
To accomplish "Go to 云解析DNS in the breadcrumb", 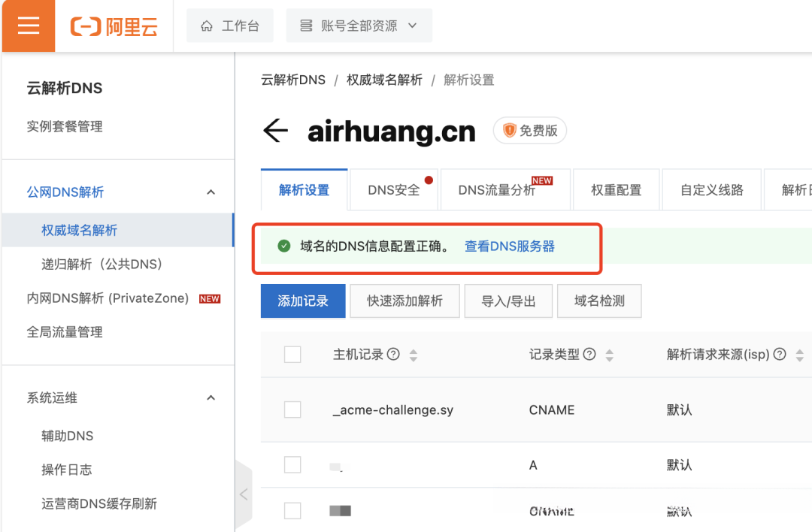I will pos(293,80).
